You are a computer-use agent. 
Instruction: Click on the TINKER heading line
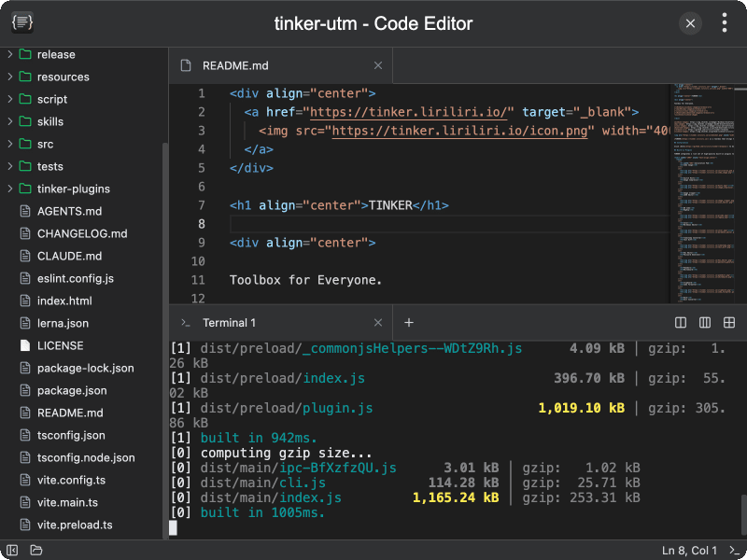tap(339, 205)
